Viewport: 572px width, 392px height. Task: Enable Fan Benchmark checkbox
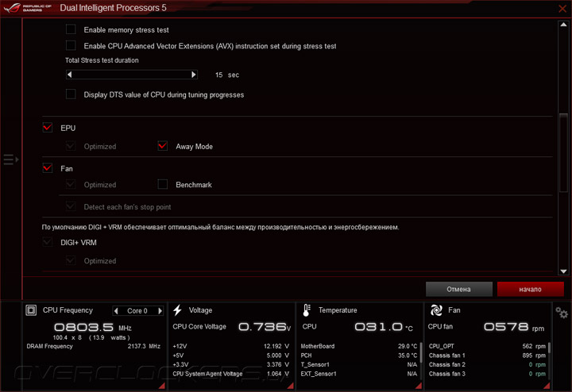tap(163, 184)
